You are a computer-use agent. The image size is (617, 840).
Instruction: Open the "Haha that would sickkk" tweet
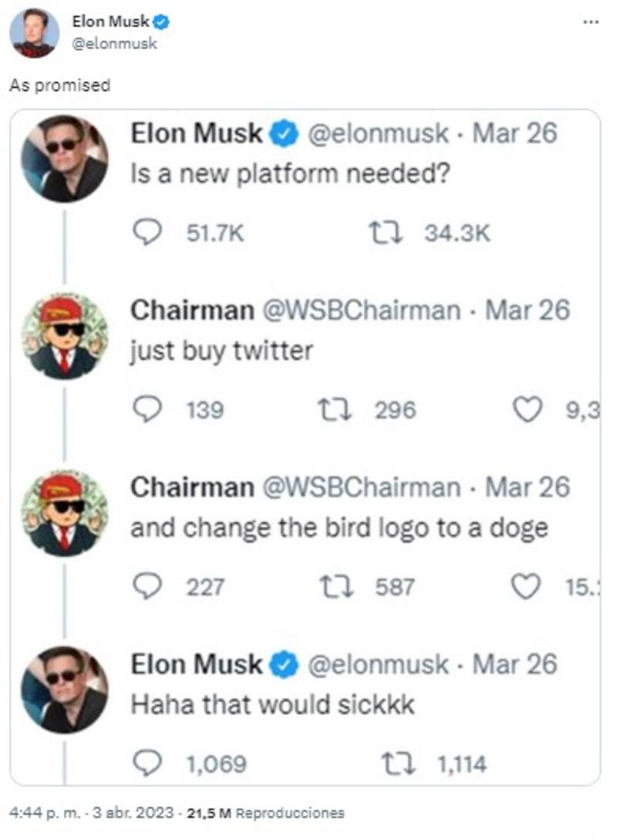coord(272,704)
